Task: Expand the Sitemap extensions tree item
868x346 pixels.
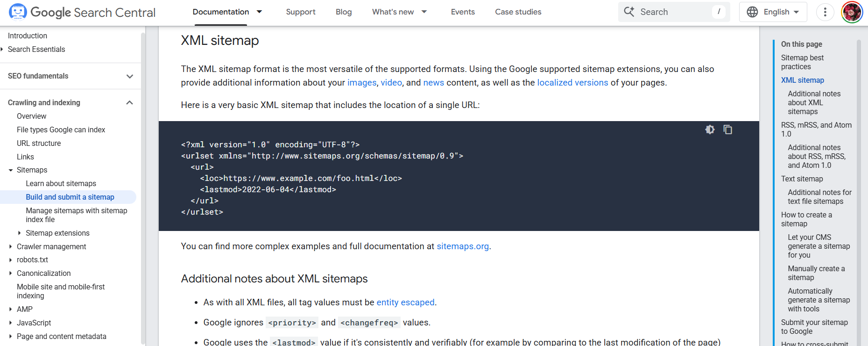Action: pos(20,233)
